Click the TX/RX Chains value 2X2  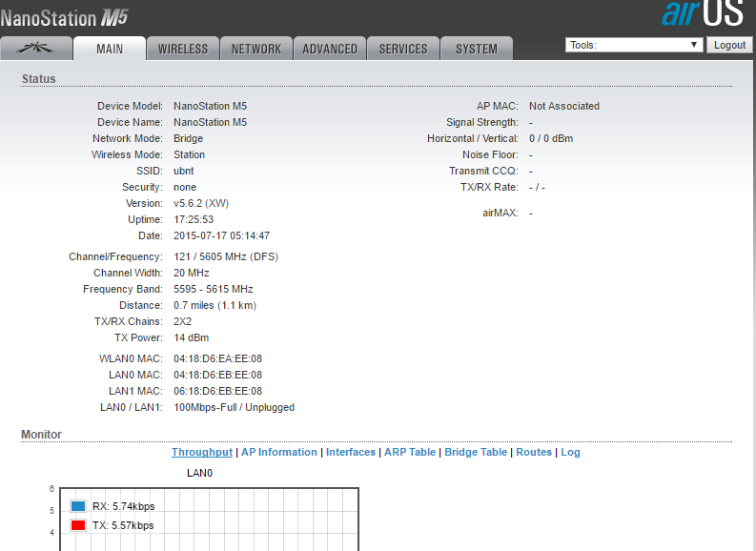click(183, 321)
